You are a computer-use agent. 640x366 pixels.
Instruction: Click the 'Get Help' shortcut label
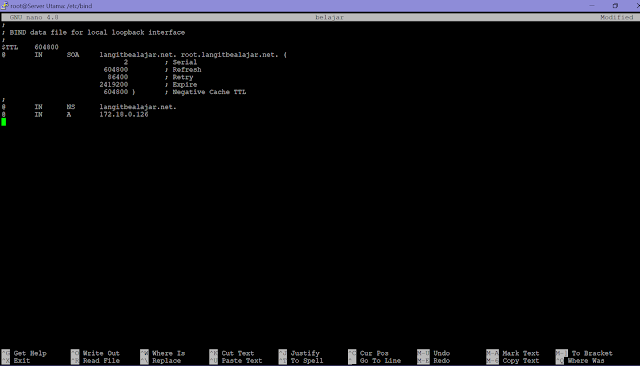[30, 353]
